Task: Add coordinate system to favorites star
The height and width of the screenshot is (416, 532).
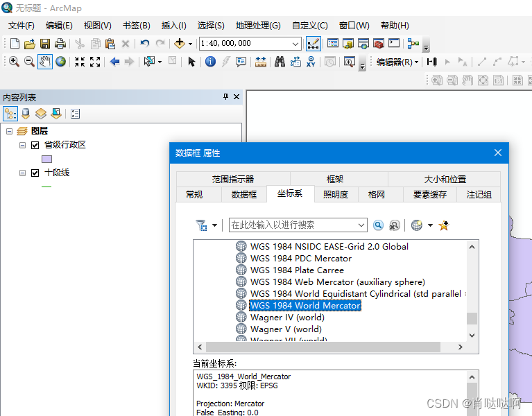Action: point(444,225)
